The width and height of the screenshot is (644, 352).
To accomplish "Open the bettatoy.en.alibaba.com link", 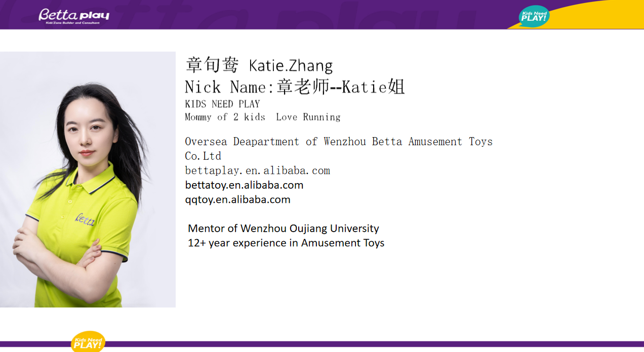I will tap(244, 185).
